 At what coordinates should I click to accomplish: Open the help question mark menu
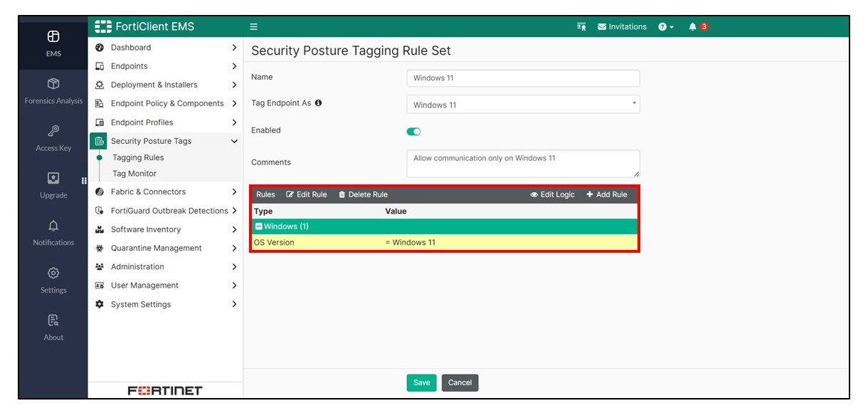point(666,27)
